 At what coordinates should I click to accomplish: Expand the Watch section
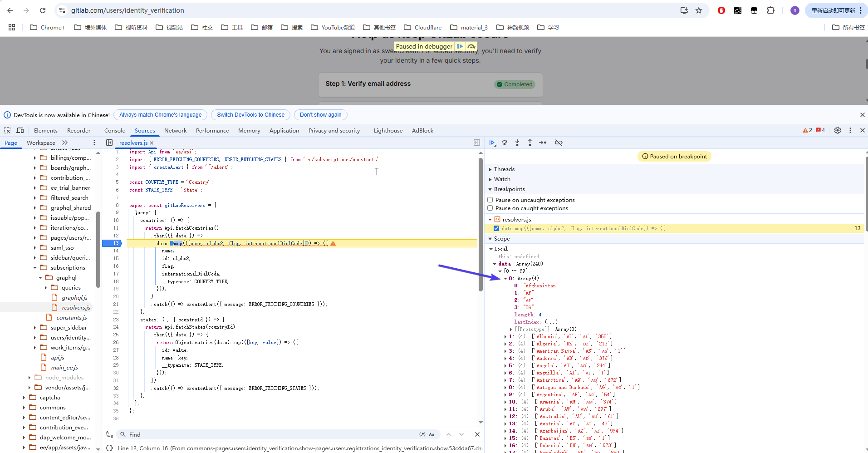tap(490, 179)
